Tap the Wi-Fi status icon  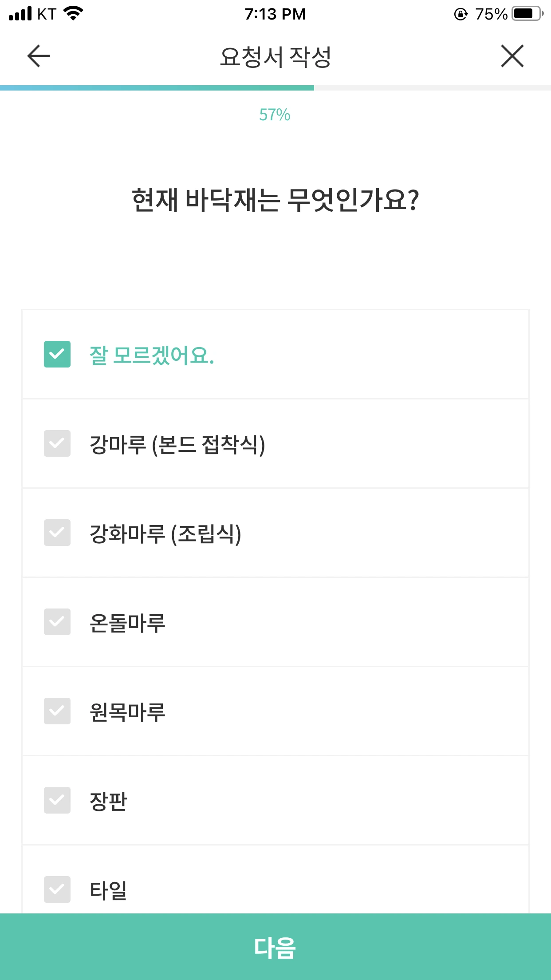[x=74, y=13]
